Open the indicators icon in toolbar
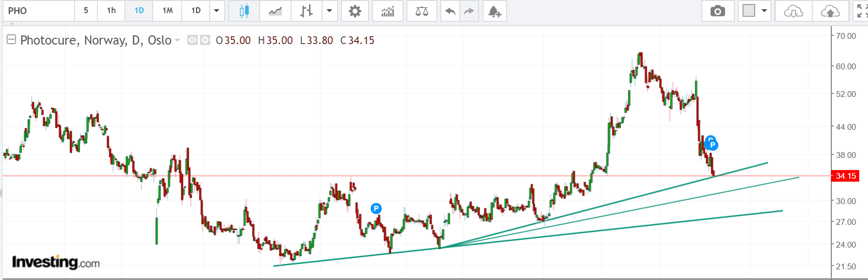 coord(387,11)
